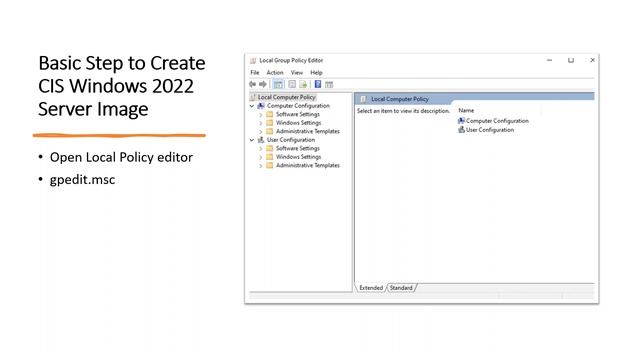Switch to the Extended tab
The width and height of the screenshot is (640, 360).
pos(371,288)
